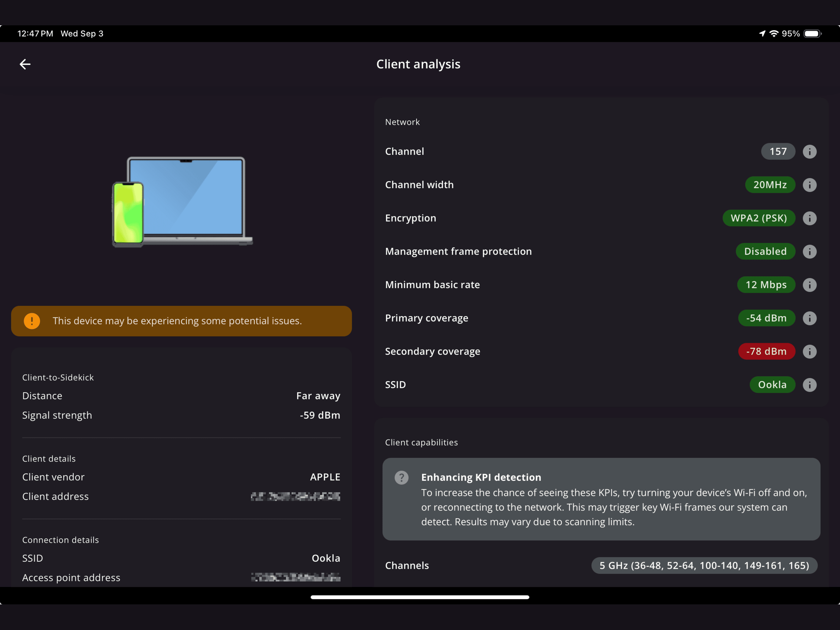Tap the home indicator bar

[x=420, y=597]
